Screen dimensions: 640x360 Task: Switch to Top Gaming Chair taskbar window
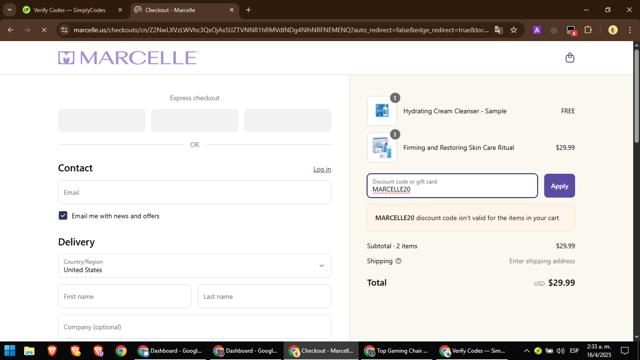[396, 351]
